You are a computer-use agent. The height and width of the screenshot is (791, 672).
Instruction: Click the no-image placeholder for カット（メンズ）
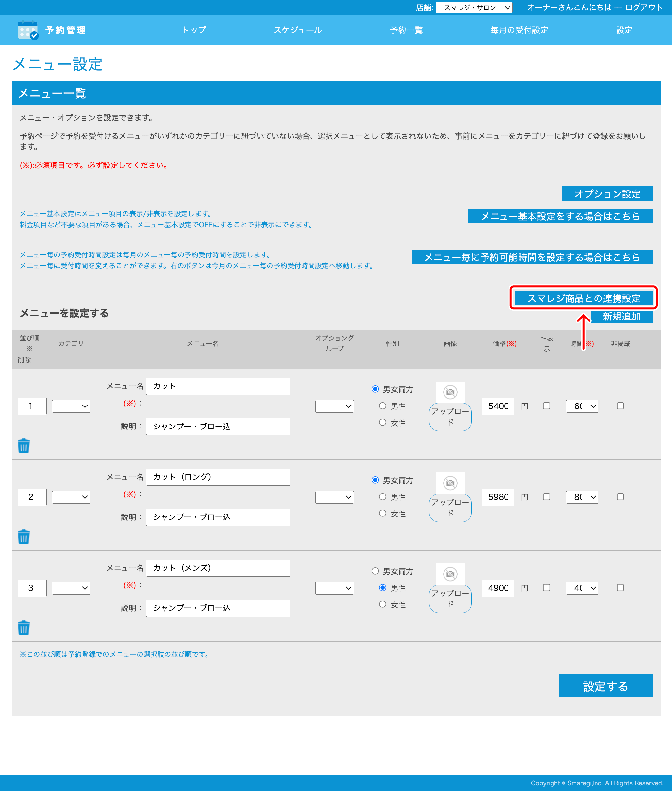(x=450, y=574)
